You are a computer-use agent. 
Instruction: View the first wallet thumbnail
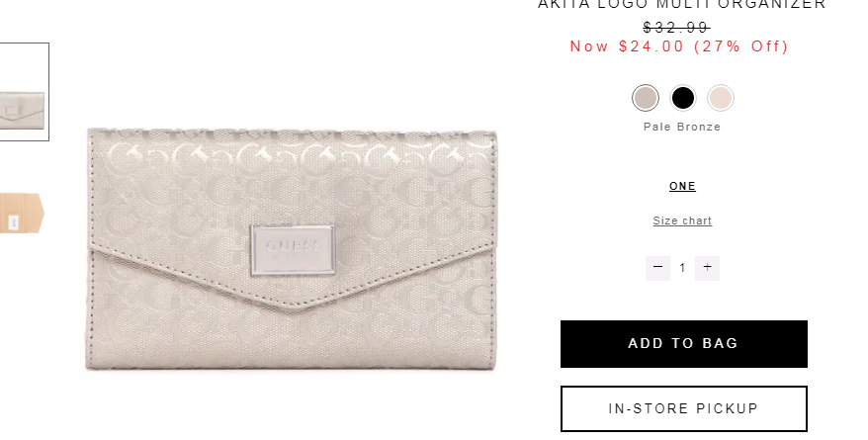[25, 92]
